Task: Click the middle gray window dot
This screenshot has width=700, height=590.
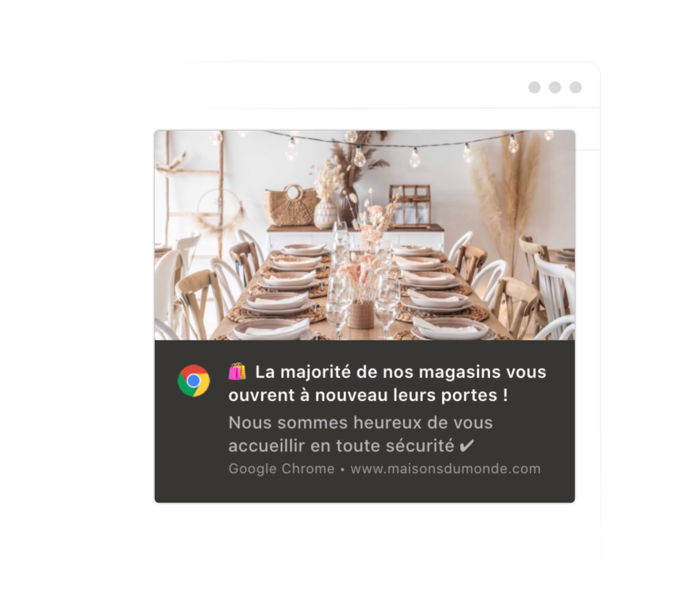Action: coord(555,87)
